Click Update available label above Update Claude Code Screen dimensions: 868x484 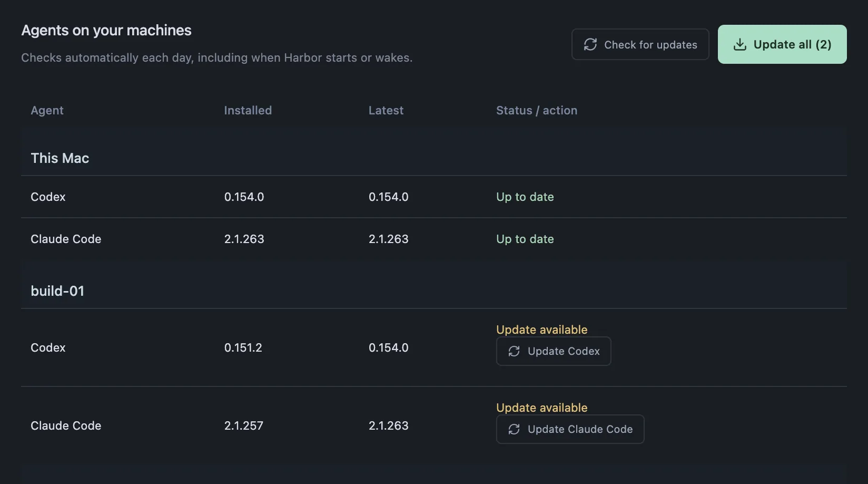(x=542, y=408)
